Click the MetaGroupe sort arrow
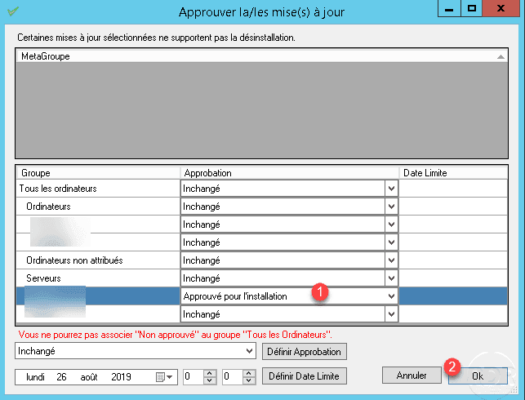The height and width of the screenshot is (400, 525). (x=501, y=57)
